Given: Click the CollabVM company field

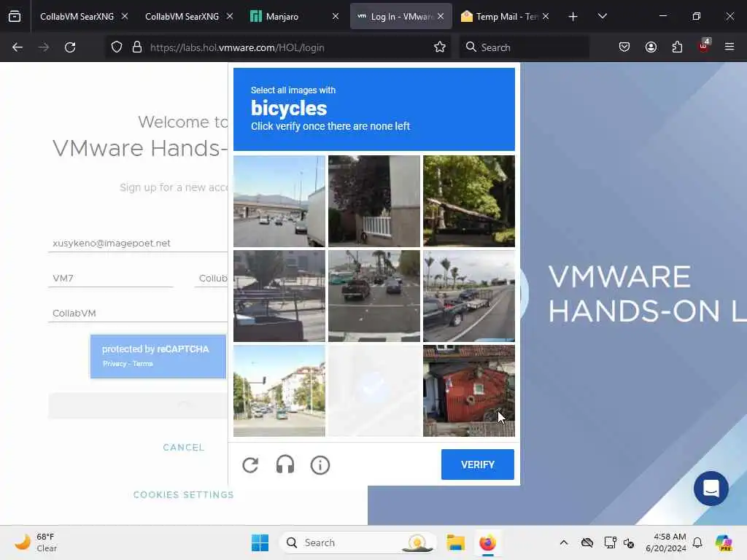Looking at the screenshot, I should tap(138, 313).
